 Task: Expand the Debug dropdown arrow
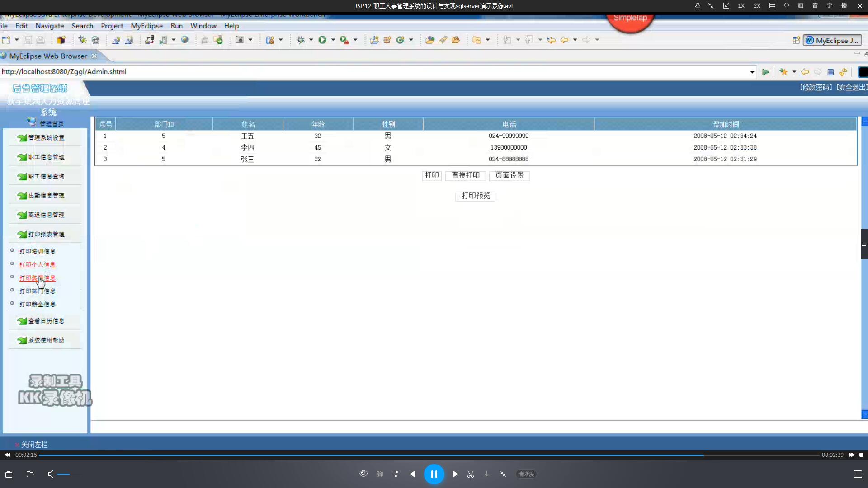point(311,40)
